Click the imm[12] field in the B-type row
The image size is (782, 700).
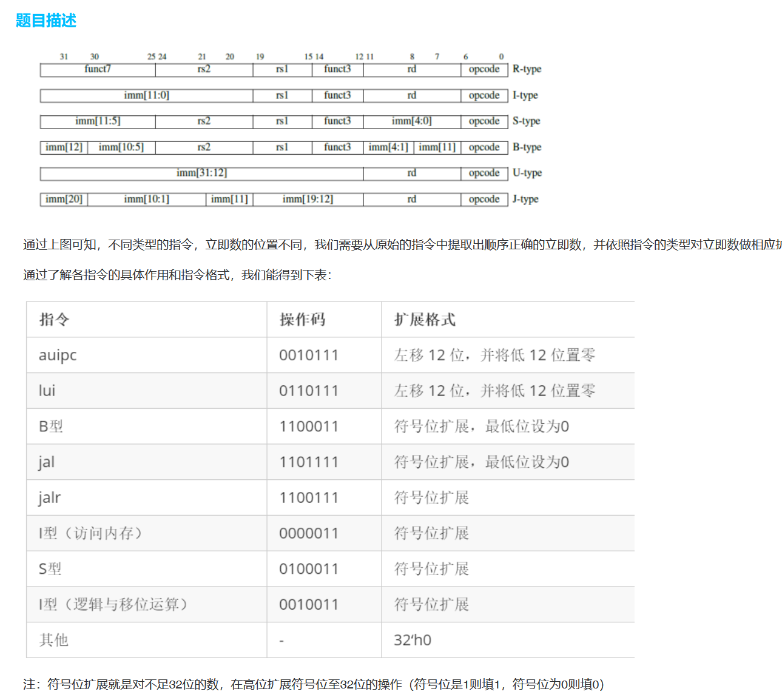pyautogui.click(x=64, y=147)
